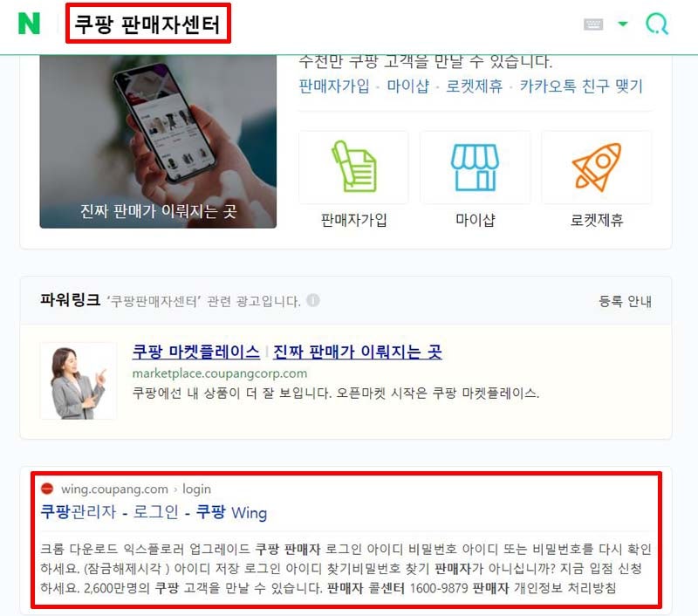
Task: Open the smartphone promo image
Action: pos(158,141)
